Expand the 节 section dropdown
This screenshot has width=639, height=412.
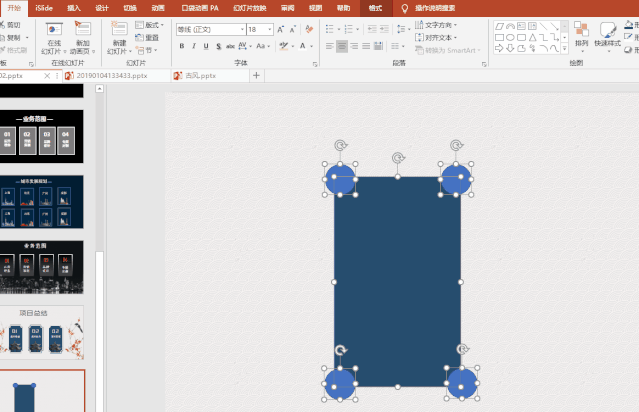coord(146,50)
